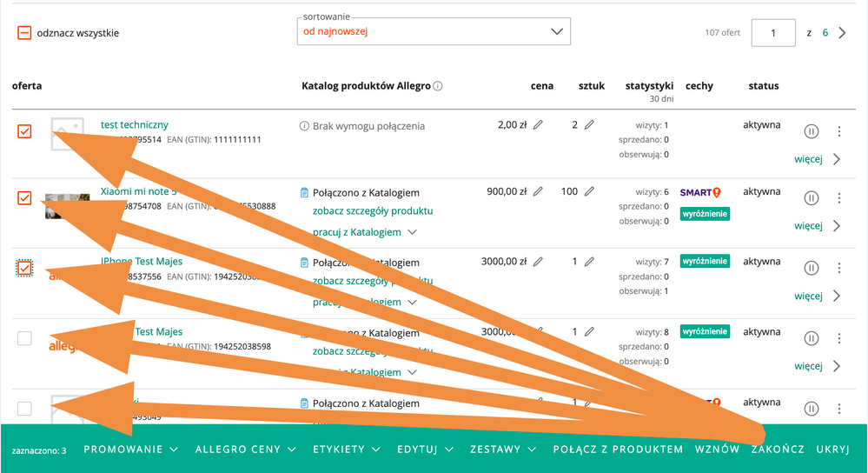This screenshot has height=473, width=868.
Task: Expand 'pracuj z Katalogiem' for Xiaomi offer
Action: [x=364, y=232]
